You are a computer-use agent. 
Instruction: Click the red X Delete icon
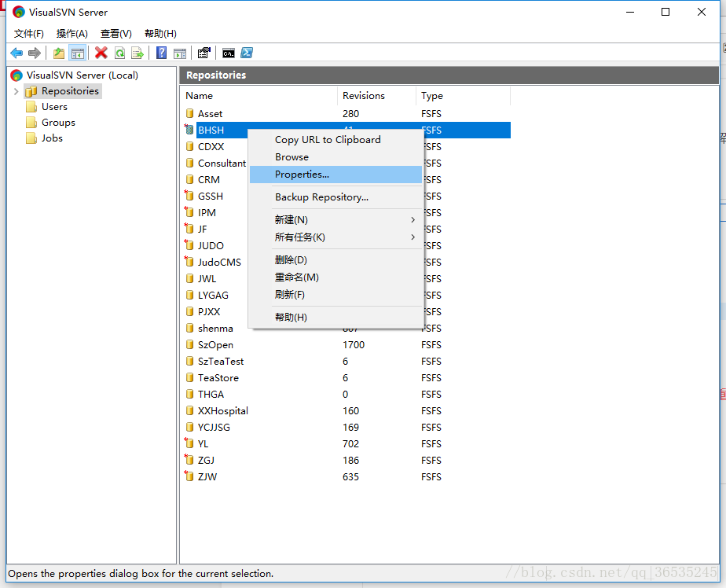(101, 53)
